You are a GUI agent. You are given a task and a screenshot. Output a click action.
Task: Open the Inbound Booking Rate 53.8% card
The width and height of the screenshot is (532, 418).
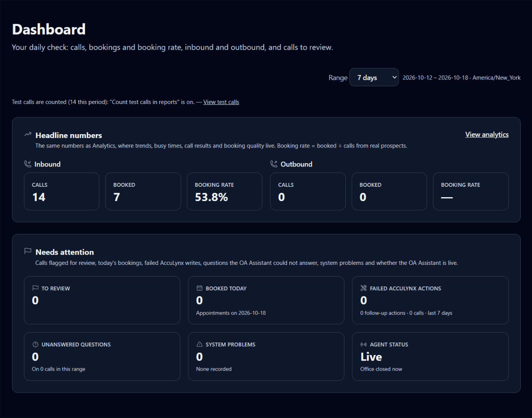click(225, 192)
